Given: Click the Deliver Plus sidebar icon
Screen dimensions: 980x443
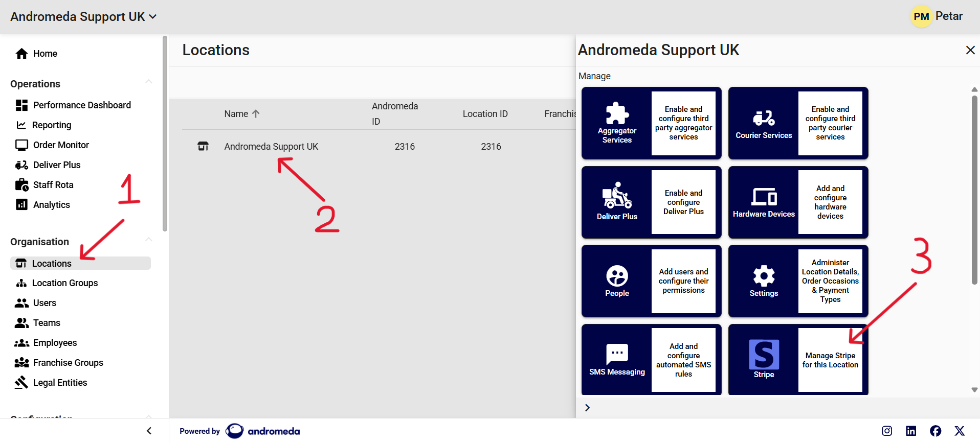Looking at the screenshot, I should pyautogui.click(x=21, y=165).
